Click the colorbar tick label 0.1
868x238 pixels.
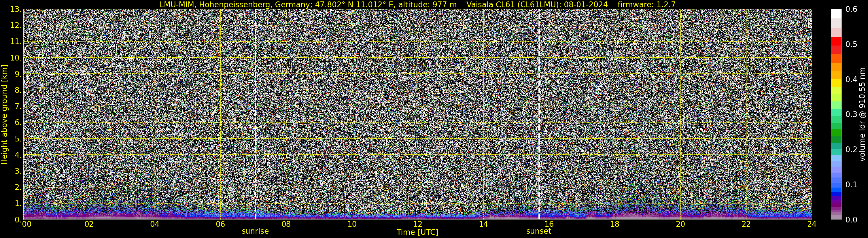[851, 185]
